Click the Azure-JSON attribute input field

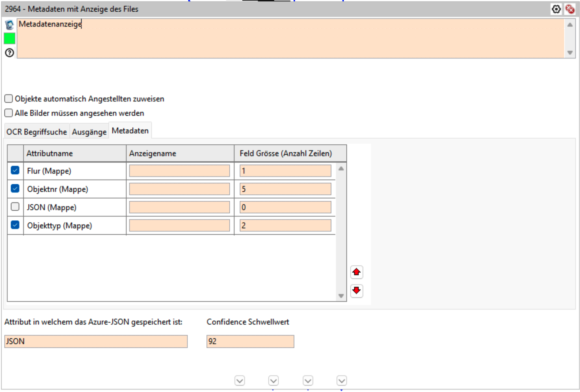click(96, 341)
